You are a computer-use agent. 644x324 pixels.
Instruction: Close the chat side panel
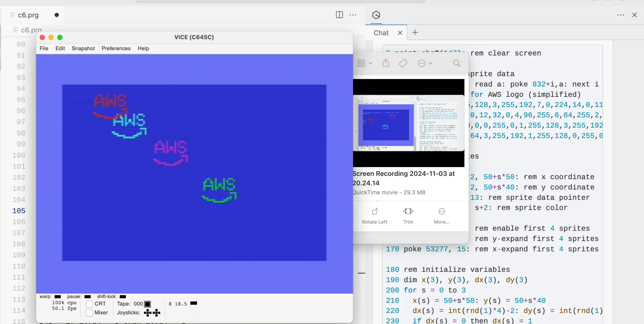click(x=634, y=15)
